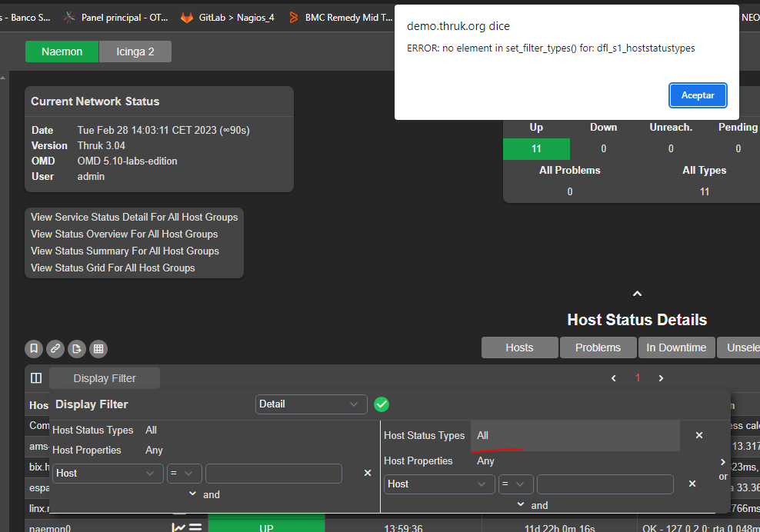
Task: Open the Problems tab
Action: click(598, 347)
